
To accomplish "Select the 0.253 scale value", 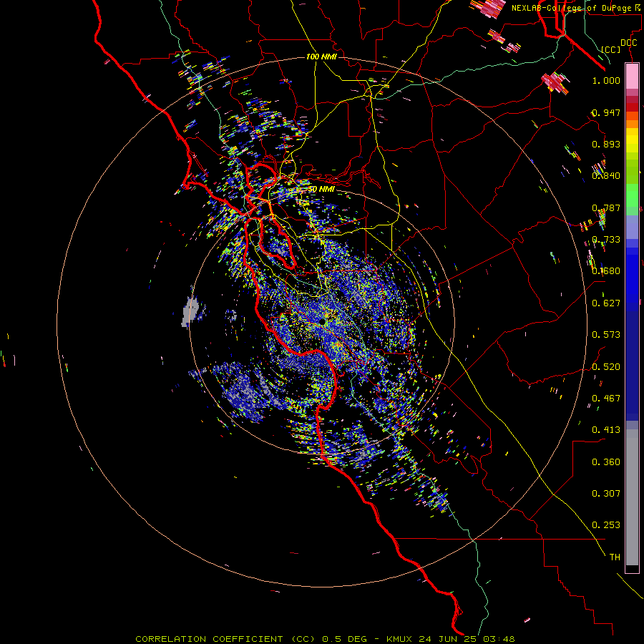I will [606, 525].
